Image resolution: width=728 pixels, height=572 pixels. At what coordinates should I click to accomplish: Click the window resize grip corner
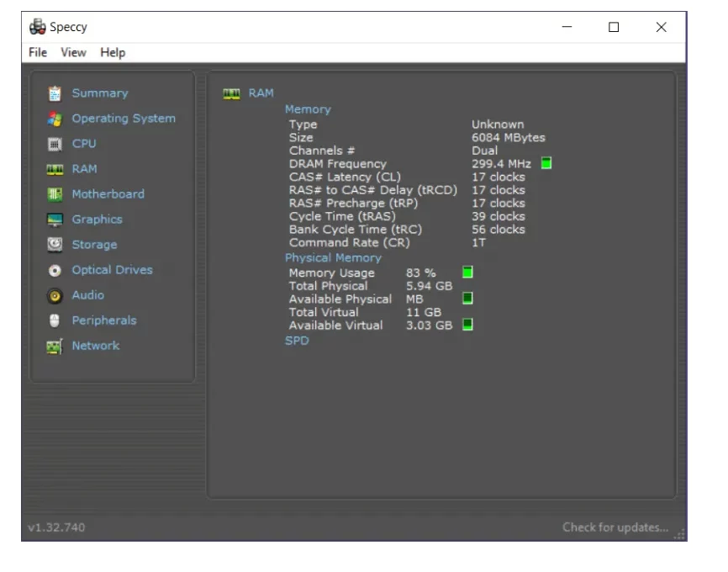680,534
